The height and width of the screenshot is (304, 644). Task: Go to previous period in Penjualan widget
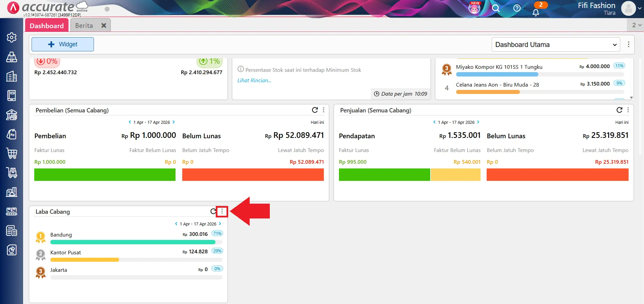coord(434,122)
